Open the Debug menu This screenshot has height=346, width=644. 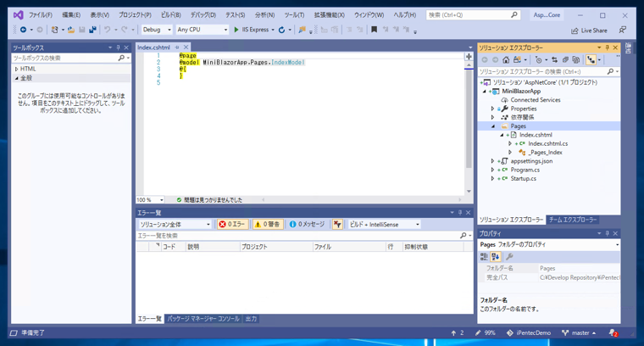pos(203,15)
